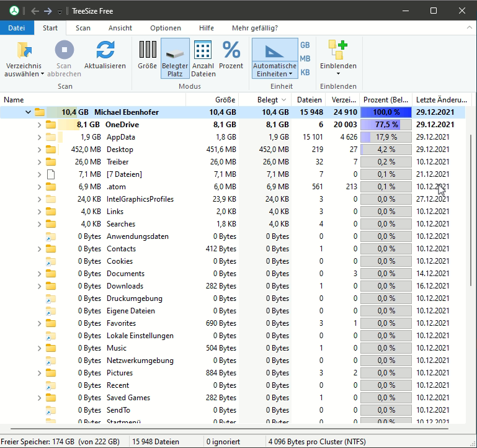The height and width of the screenshot is (448, 477).
Task: Expand the .atom folder
Action: pyautogui.click(x=39, y=187)
